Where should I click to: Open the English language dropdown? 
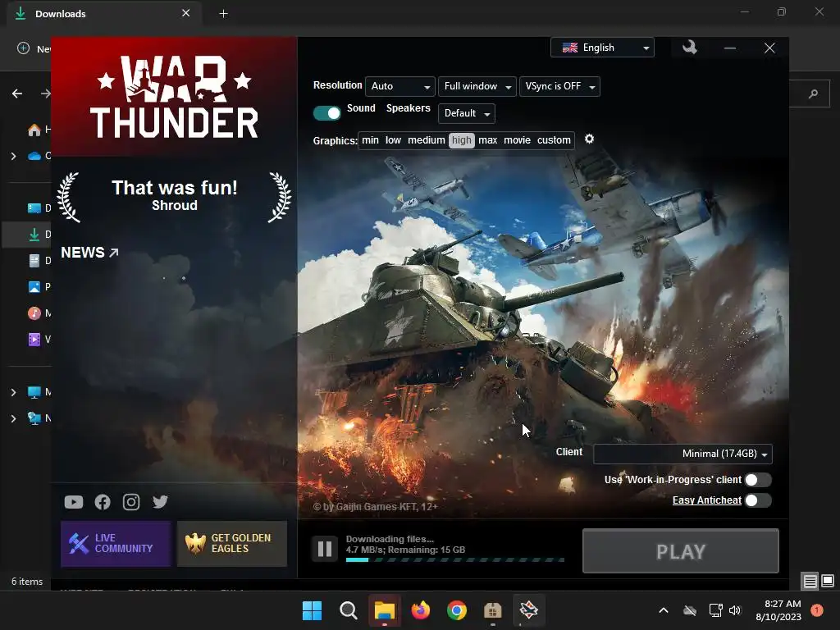[602, 48]
